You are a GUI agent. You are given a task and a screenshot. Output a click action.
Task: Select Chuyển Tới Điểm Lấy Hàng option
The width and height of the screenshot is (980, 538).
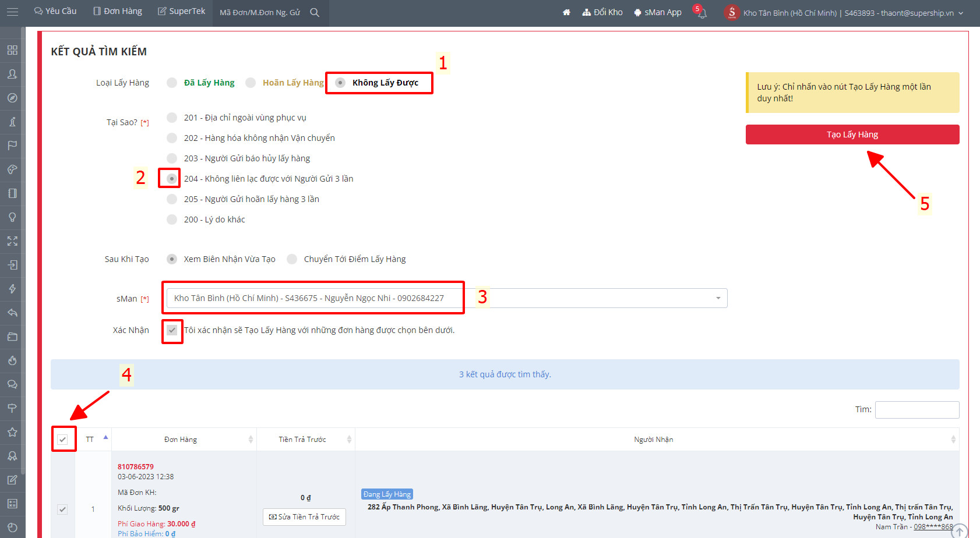[292, 259]
